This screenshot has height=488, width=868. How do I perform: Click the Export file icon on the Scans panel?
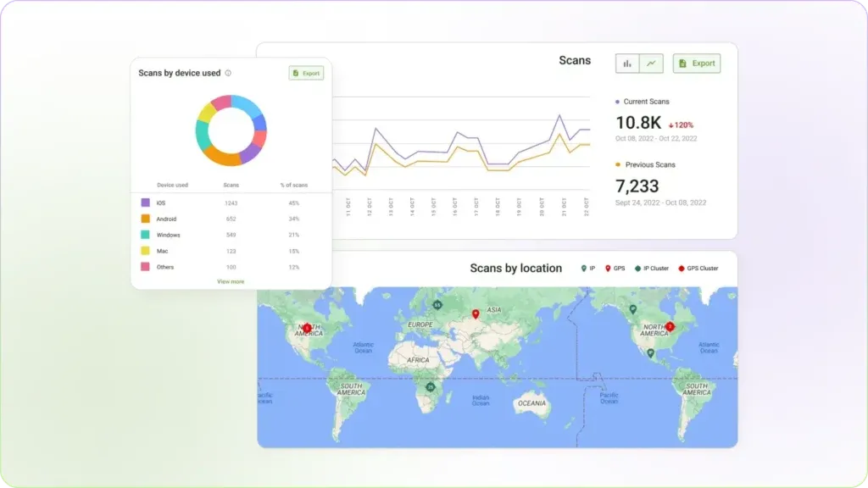[682, 64]
